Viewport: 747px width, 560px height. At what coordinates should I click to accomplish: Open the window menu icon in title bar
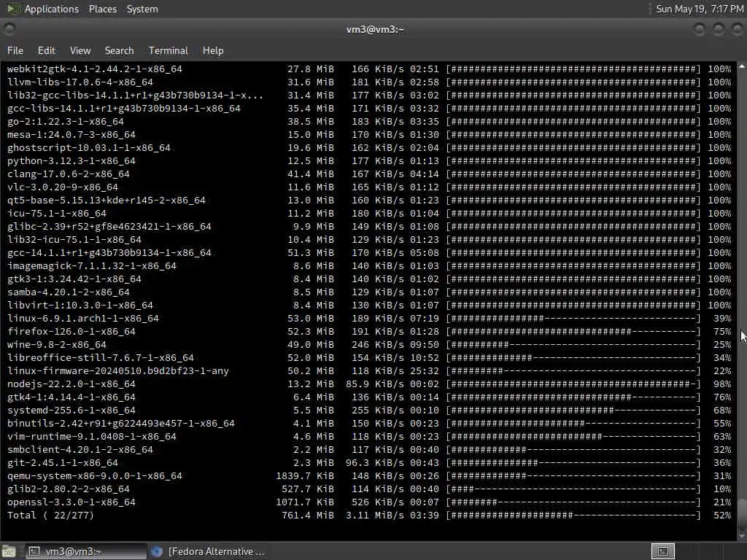pos(9,29)
